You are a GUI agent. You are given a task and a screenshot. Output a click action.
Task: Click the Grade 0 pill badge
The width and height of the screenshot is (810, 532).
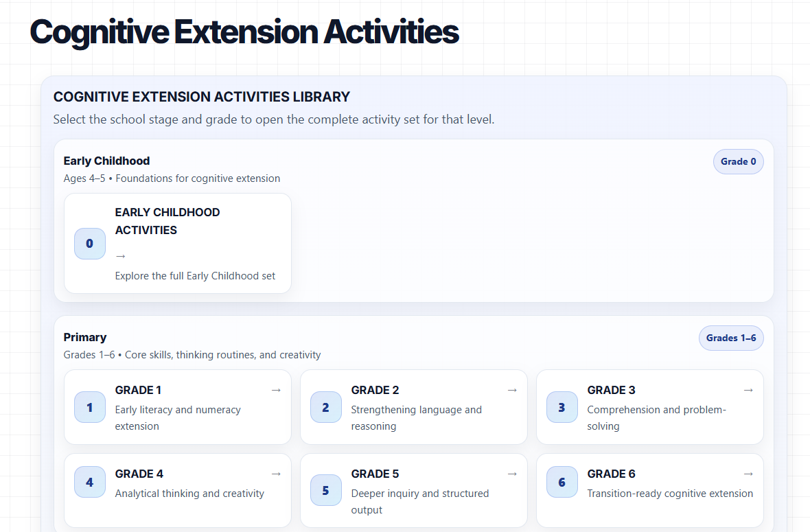(738, 162)
